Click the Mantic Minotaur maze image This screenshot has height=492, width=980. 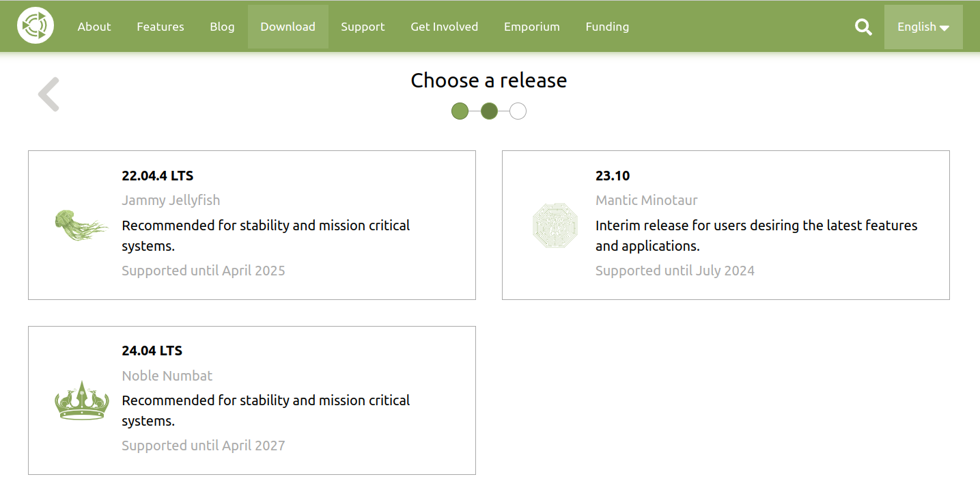(555, 225)
